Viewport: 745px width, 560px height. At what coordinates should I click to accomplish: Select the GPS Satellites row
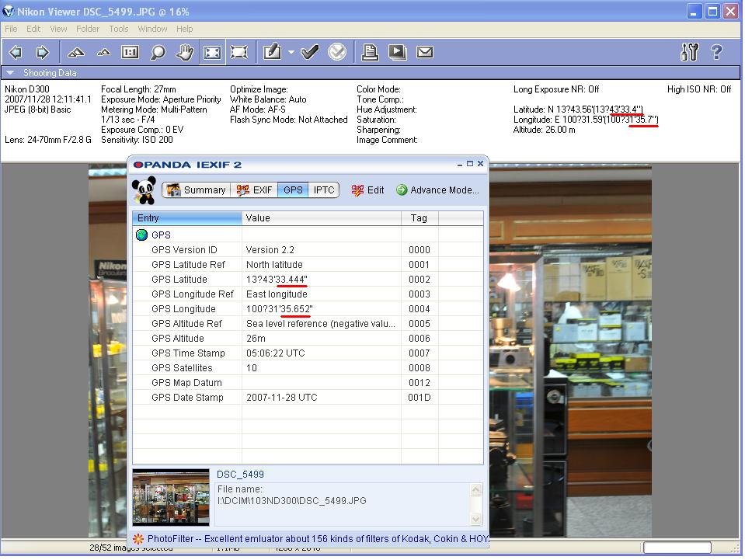tap(308, 367)
